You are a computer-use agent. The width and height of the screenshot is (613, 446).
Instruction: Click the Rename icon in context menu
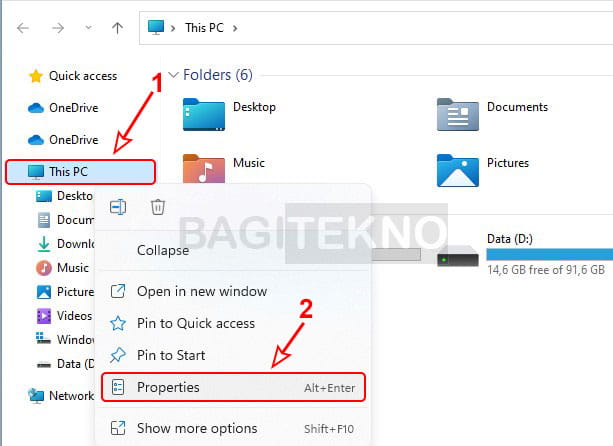[x=118, y=207]
